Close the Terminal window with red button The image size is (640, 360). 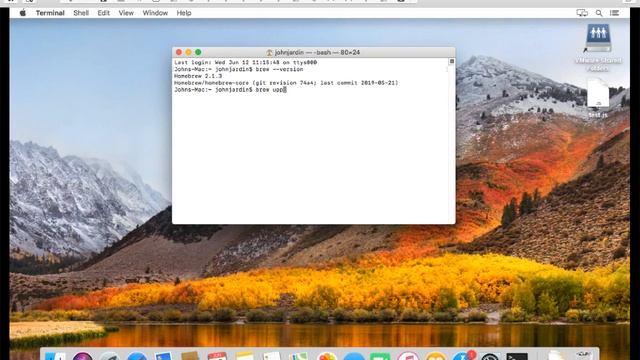click(x=179, y=52)
